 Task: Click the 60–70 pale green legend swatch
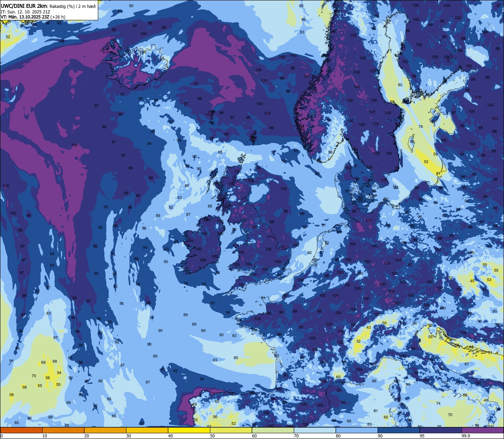[273, 430]
